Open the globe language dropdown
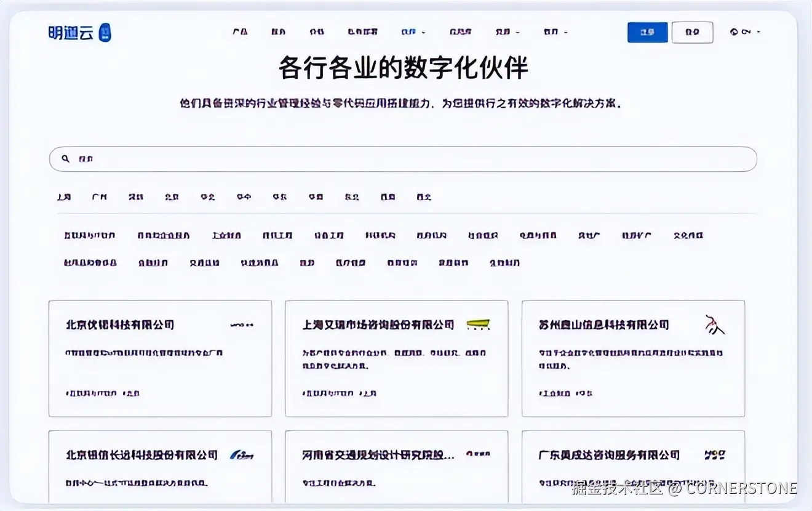Screen dimensions: 812x511 tap(745, 32)
